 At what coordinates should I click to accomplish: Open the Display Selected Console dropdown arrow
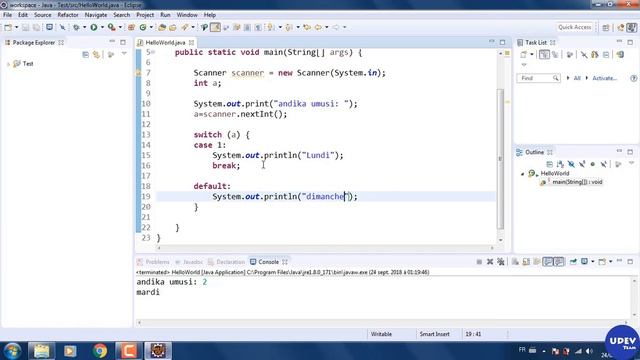pyautogui.click(x=592, y=262)
